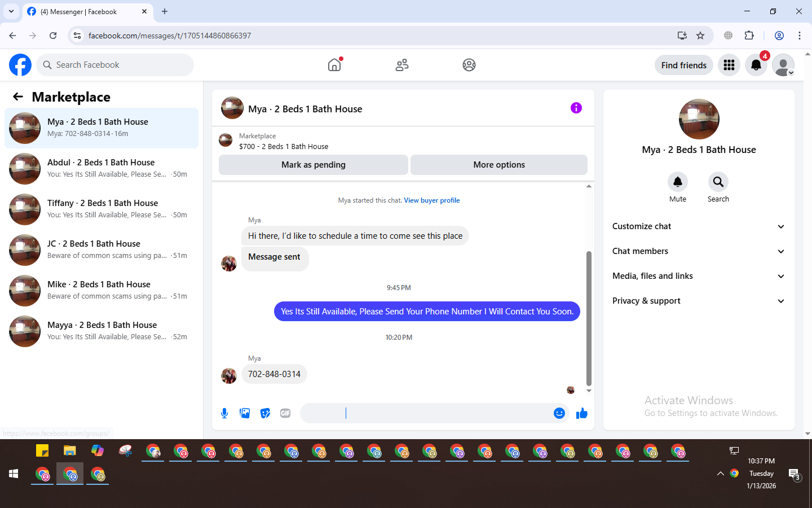This screenshot has width=812, height=508.
Task: Click the install app icon in the address bar
Action: 682,36
